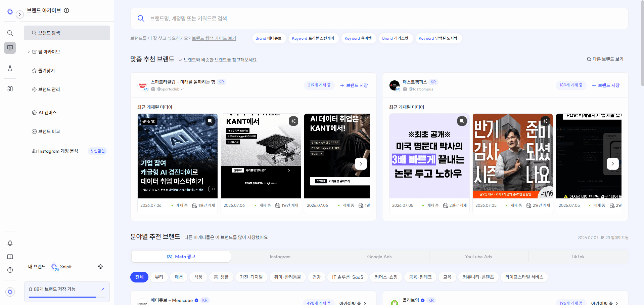Switch to the TikTok tab

[x=578, y=257]
